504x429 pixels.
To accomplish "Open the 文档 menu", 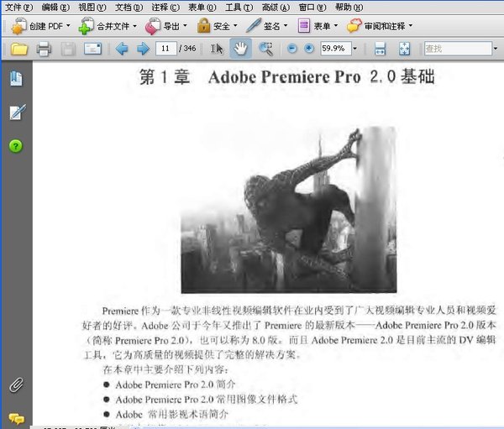I will pyautogui.click(x=129, y=7).
